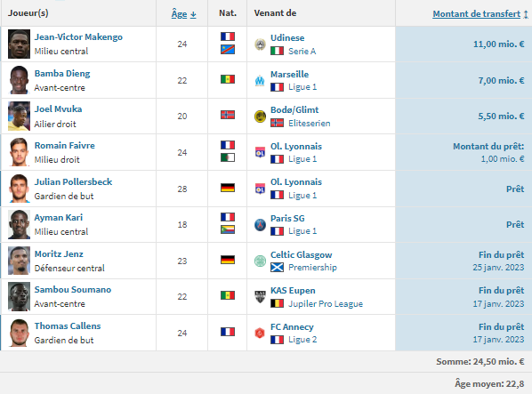
Task: Click the Paris SG club crest
Action: (x=261, y=225)
